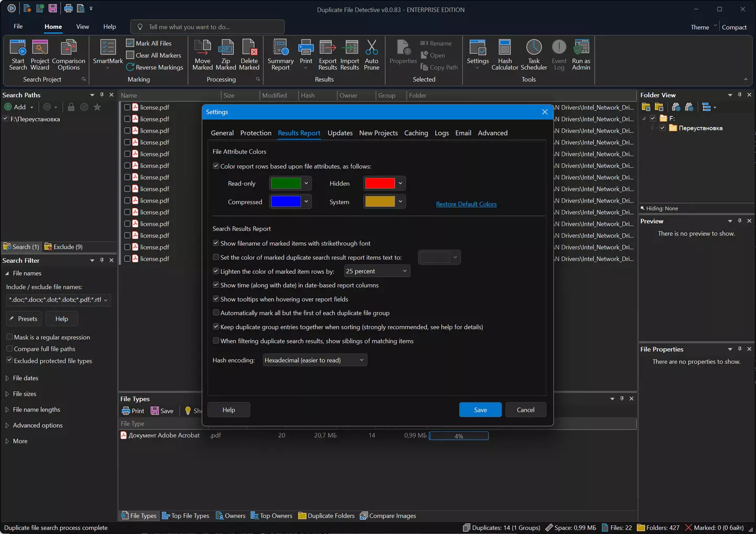Click the Delete Marked icon
Screen dimensions: 756x534
click(249, 54)
